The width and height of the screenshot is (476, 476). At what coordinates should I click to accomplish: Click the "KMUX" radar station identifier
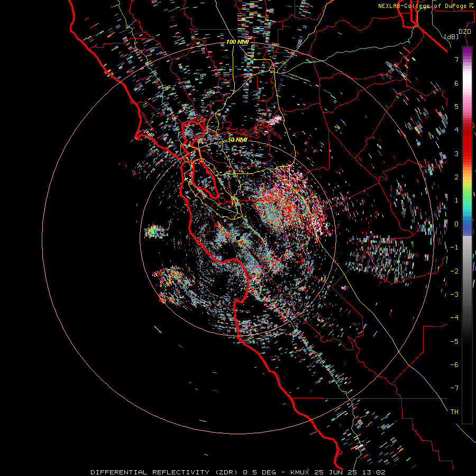point(300,472)
